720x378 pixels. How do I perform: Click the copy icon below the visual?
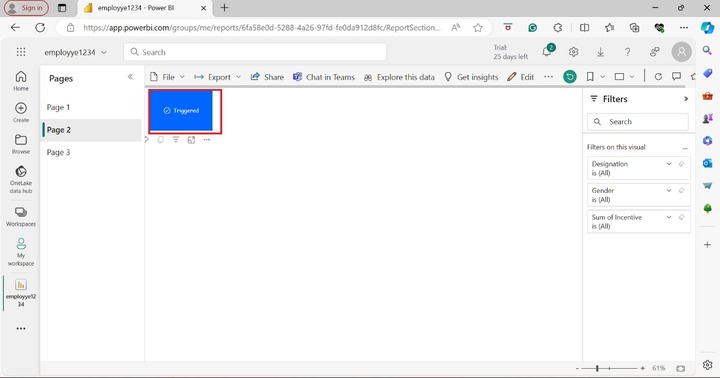(x=160, y=140)
